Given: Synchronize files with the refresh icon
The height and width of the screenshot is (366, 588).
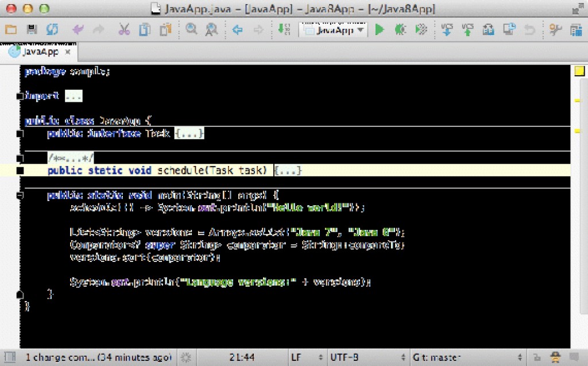Looking at the screenshot, I should point(52,29).
